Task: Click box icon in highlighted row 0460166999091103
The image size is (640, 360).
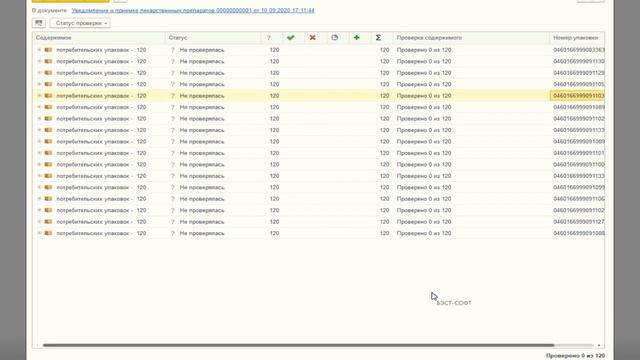Action: tap(49, 96)
